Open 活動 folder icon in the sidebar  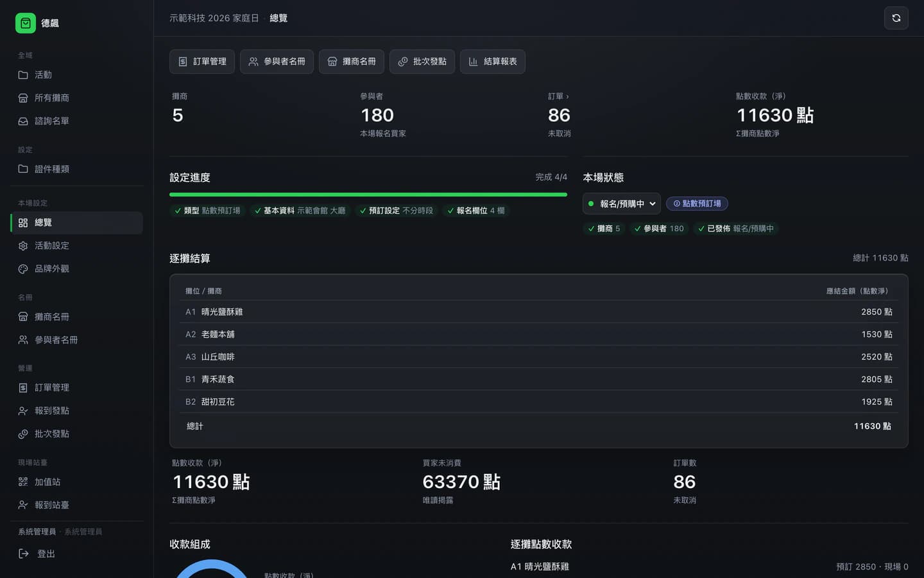click(x=23, y=75)
